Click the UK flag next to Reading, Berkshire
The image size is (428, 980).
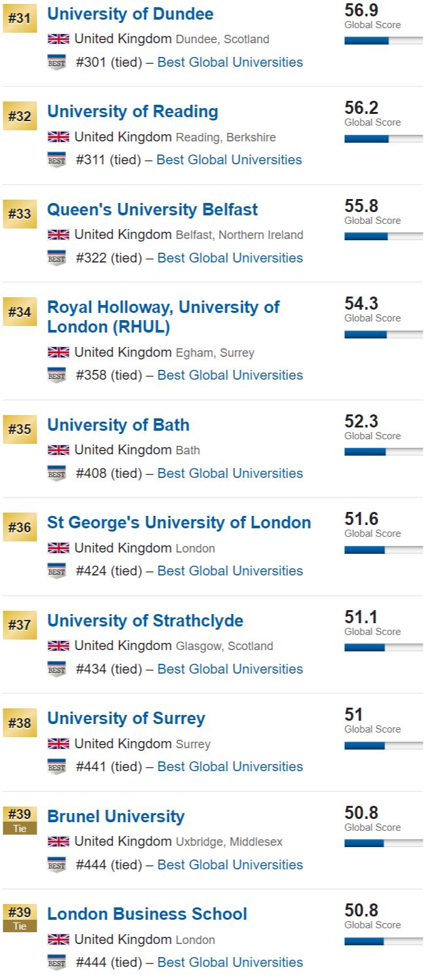pos(58,137)
